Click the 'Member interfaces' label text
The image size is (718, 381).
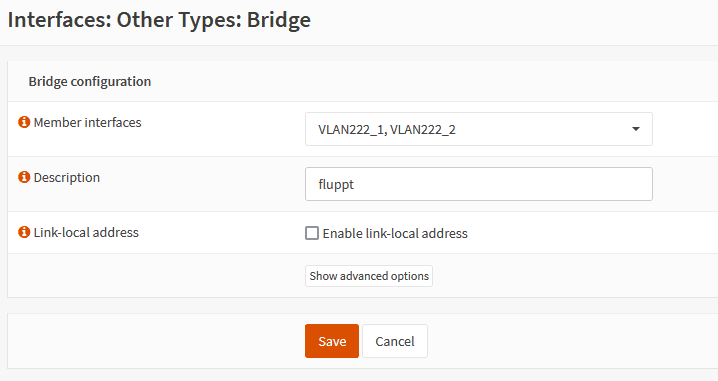click(x=87, y=122)
